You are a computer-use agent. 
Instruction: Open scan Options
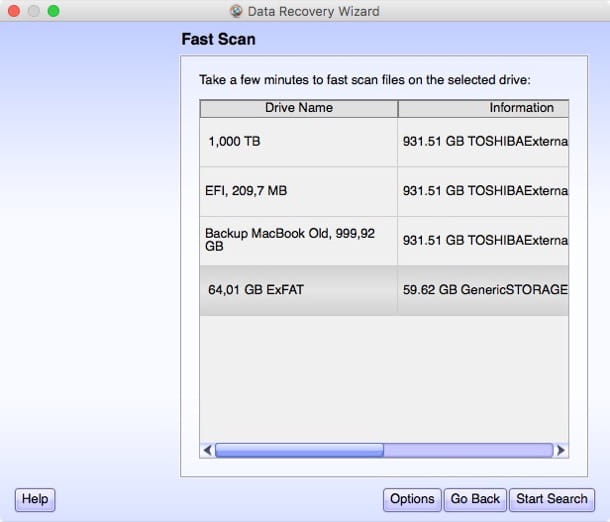412,499
